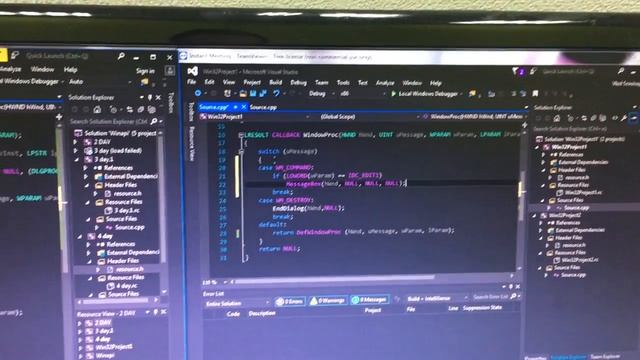Open Help menu in the left Visual Studio window
Image resolution: width=640 pixels, height=360 pixels.
tap(70, 70)
